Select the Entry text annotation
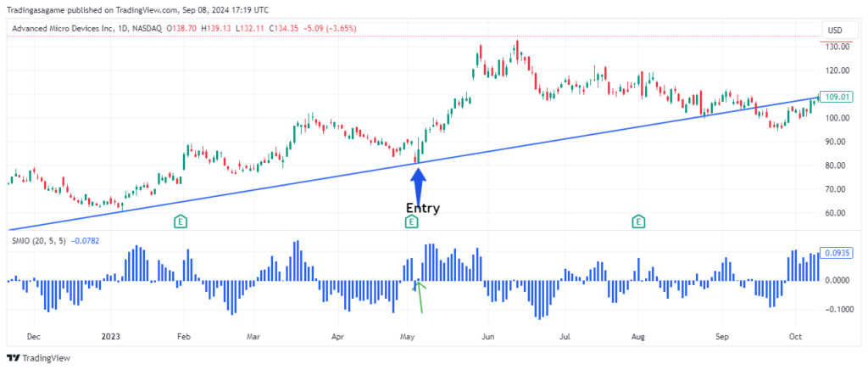 coord(422,208)
